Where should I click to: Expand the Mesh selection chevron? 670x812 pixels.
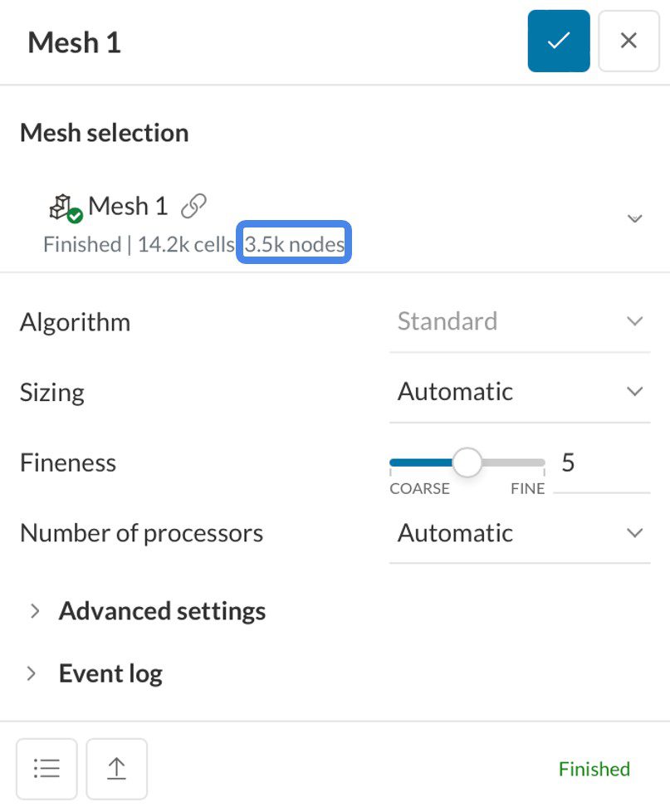(634, 218)
